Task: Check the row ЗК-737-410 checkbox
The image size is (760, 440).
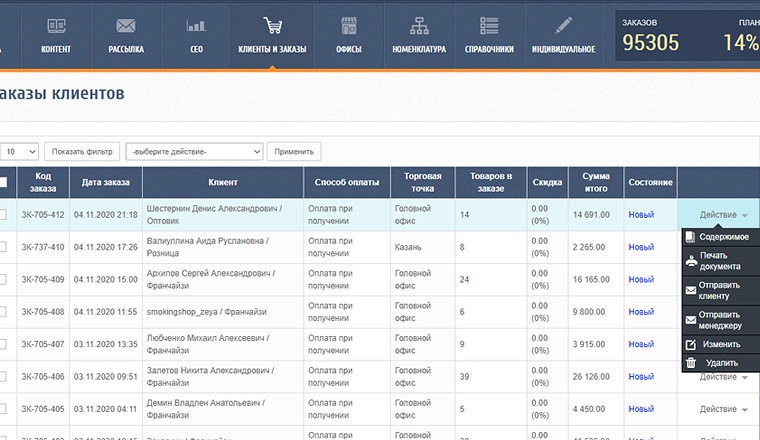Action: 3,247
